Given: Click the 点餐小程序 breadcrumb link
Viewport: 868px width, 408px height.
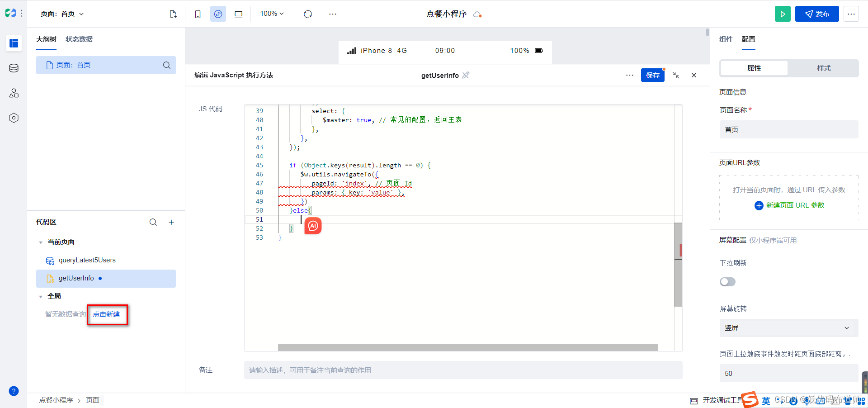Looking at the screenshot, I should coord(56,400).
